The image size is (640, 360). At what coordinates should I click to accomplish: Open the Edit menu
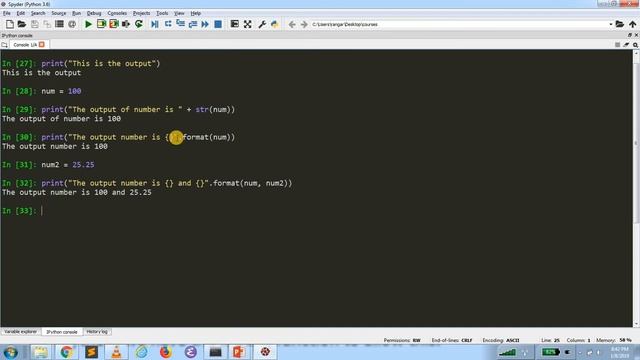click(21, 13)
